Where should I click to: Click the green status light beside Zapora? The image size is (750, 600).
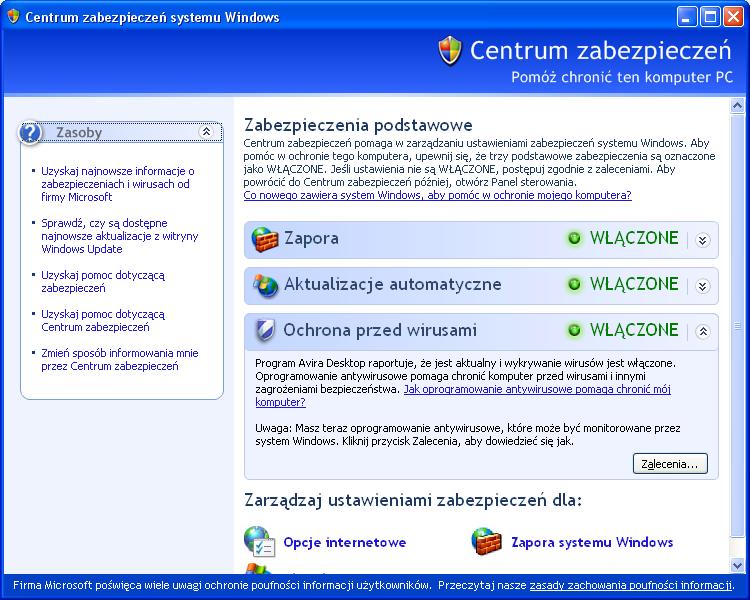tap(574, 238)
